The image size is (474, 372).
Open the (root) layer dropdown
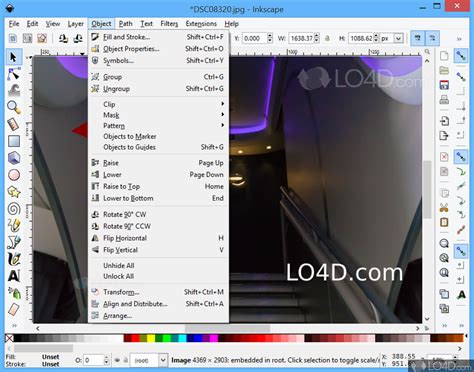pos(148,360)
